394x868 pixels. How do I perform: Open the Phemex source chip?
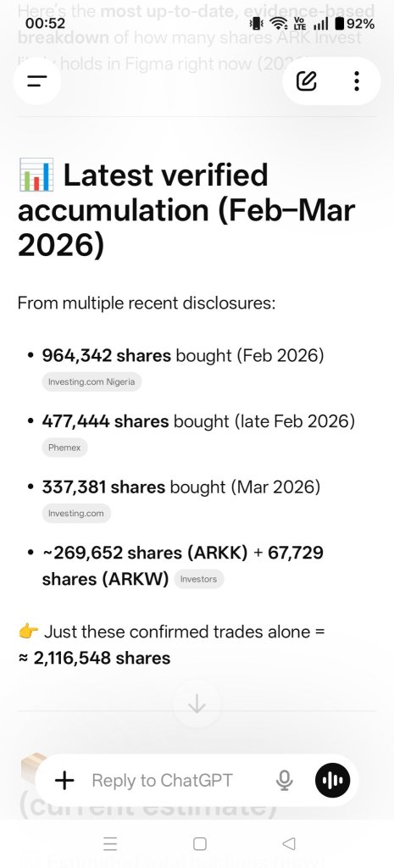[x=64, y=448]
